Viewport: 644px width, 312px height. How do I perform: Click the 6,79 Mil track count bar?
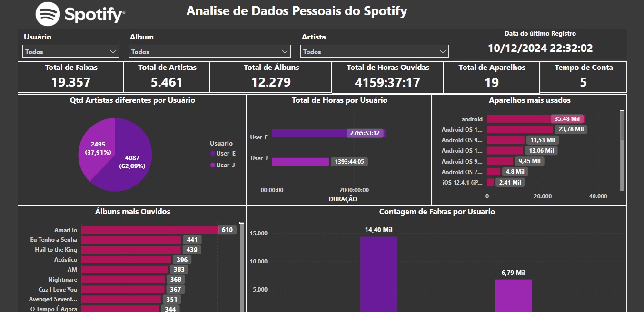[x=514, y=295]
